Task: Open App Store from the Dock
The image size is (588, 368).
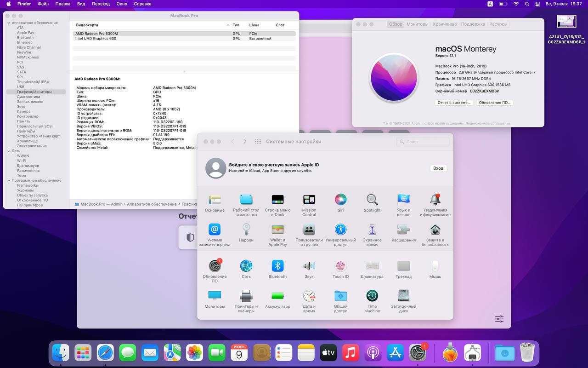Action: [x=395, y=353]
